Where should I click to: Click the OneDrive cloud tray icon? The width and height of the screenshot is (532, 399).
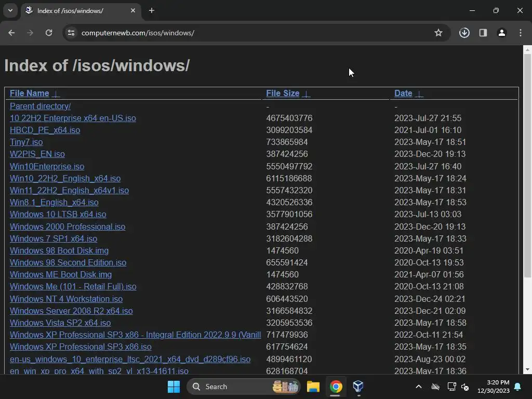(x=435, y=387)
